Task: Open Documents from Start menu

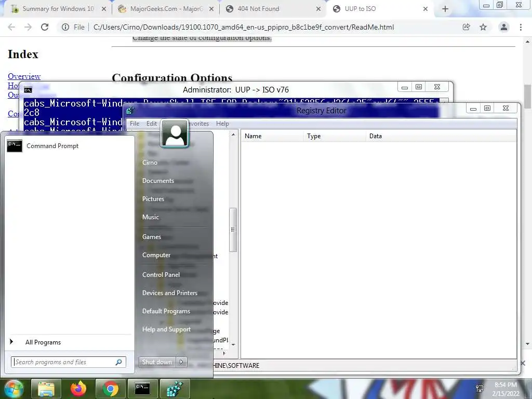Action: tap(158, 181)
